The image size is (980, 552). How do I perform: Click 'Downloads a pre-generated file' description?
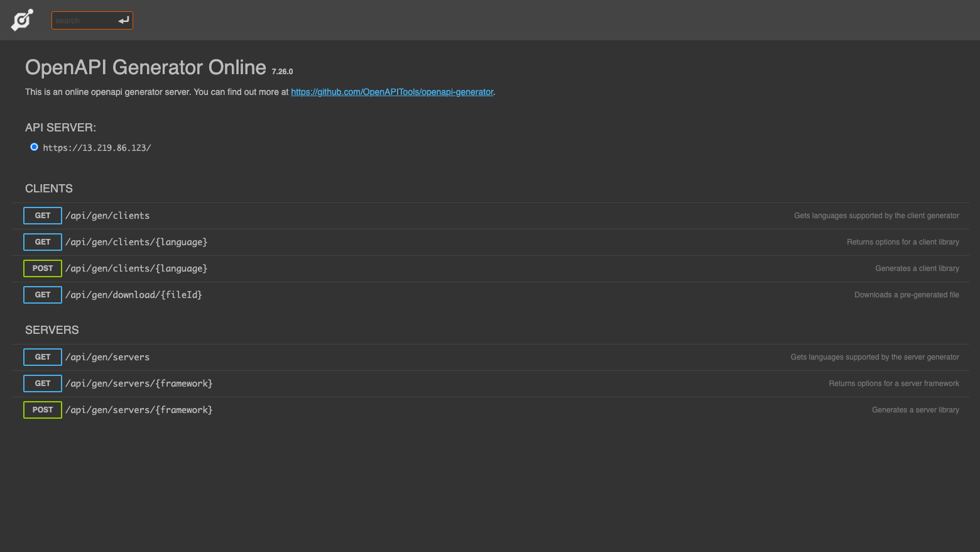click(906, 295)
